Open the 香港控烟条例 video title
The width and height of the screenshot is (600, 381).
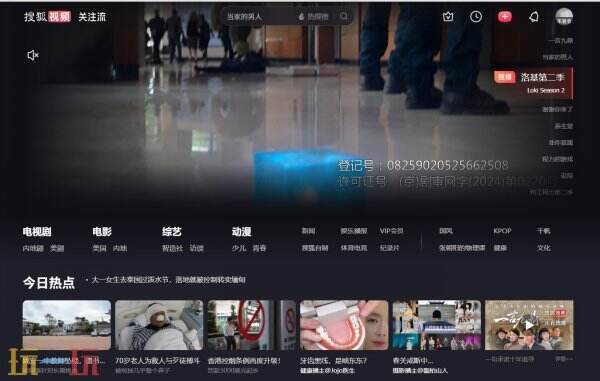pos(245,360)
